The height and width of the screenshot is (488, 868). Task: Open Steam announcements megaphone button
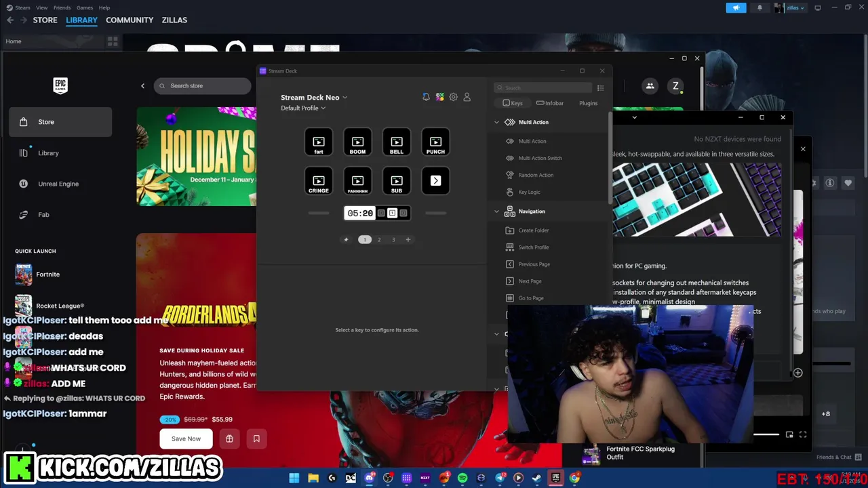[x=736, y=7]
